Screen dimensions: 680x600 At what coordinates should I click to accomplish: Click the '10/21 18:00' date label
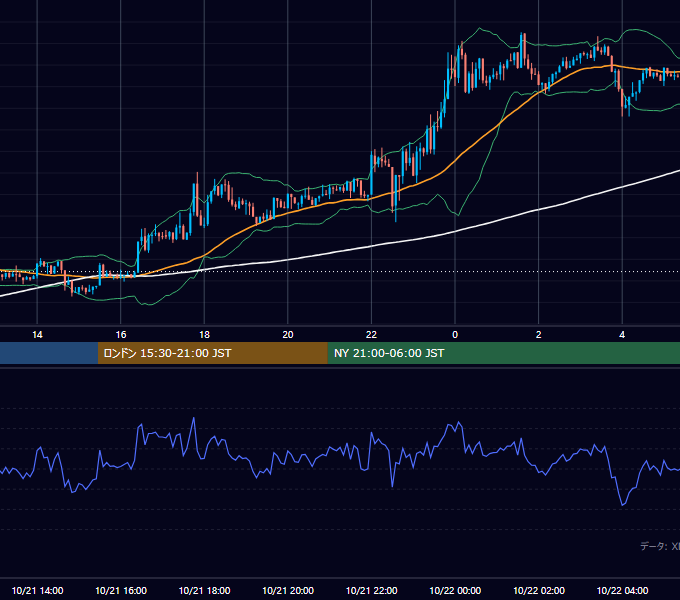pyautogui.click(x=204, y=590)
